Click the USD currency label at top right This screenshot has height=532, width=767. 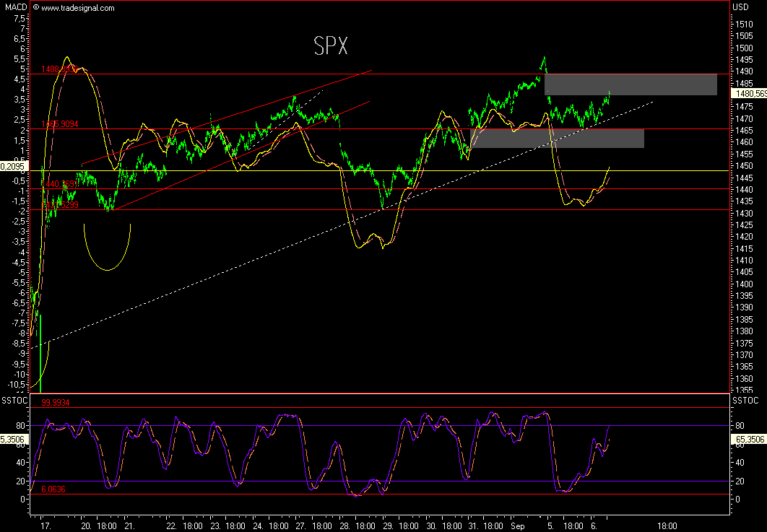[x=741, y=7]
